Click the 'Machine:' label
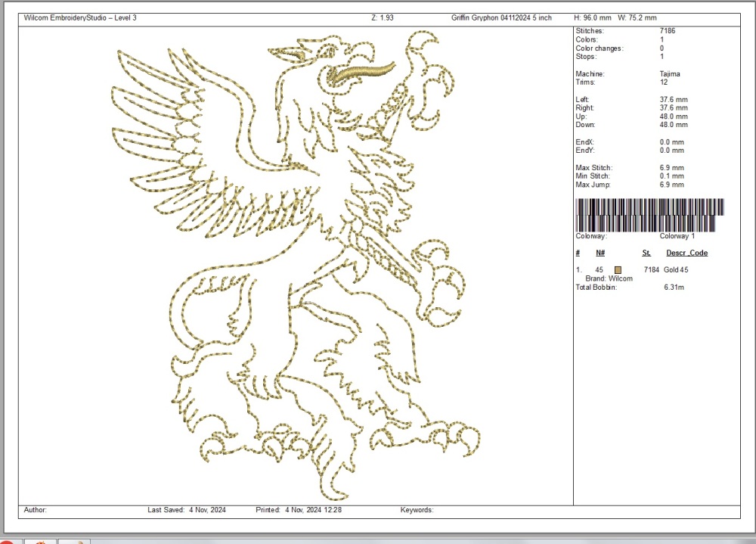This screenshot has height=544, width=756. pyautogui.click(x=590, y=74)
